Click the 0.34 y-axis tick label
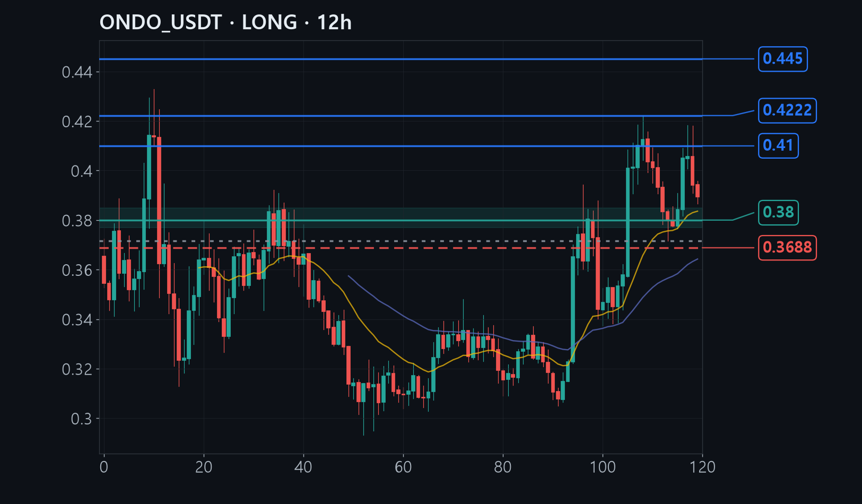This screenshot has width=862, height=504. [x=77, y=320]
